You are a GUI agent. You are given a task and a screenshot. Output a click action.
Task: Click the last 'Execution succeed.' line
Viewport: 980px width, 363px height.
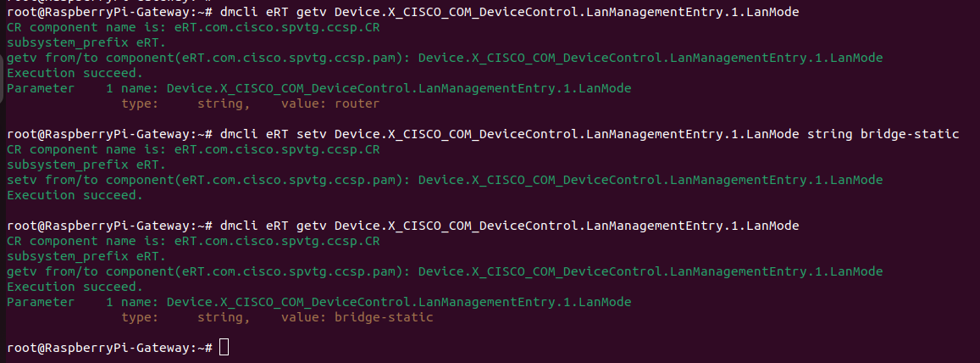click(75, 287)
